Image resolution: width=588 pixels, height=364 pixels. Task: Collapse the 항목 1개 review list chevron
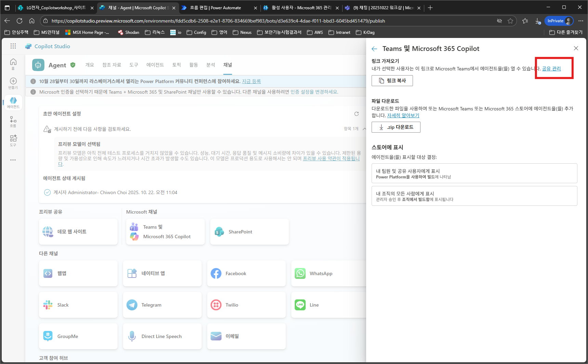tap(364, 129)
